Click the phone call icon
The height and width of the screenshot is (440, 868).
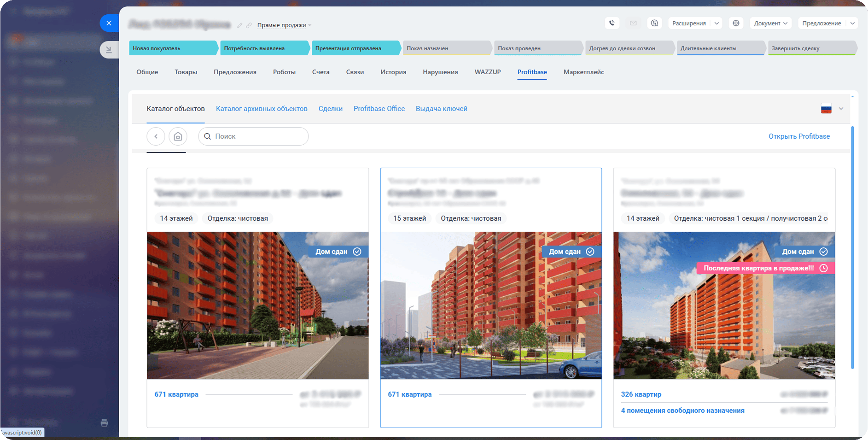pos(612,23)
